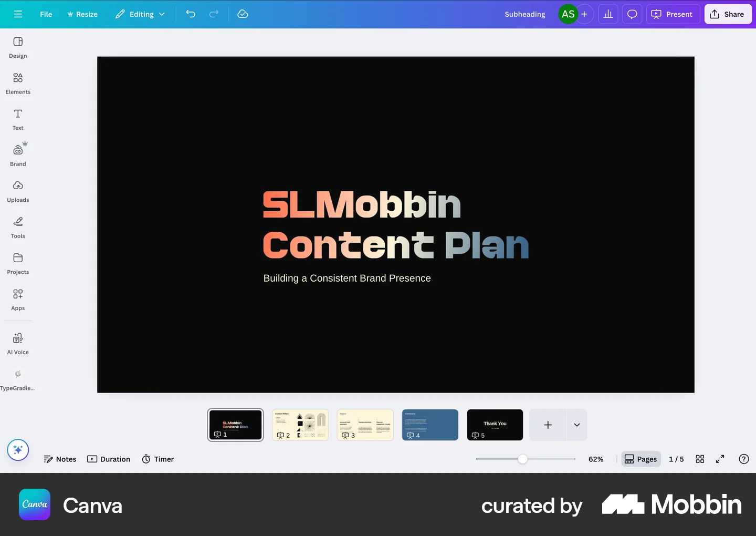The width and height of the screenshot is (756, 536).
Task: Open the Tools panel
Action: pos(18,228)
